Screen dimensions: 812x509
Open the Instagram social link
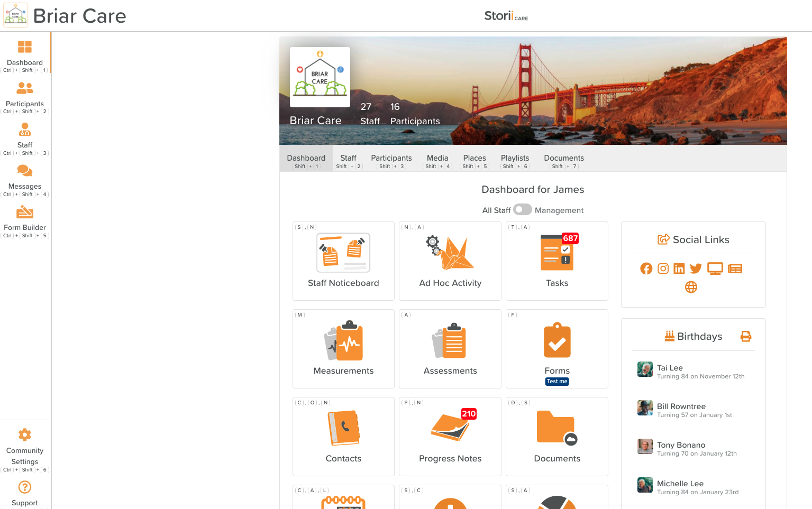663,269
